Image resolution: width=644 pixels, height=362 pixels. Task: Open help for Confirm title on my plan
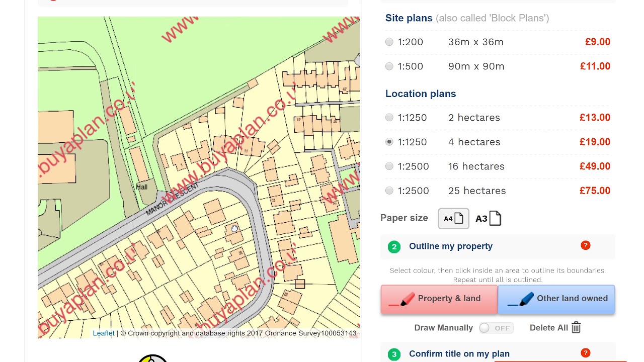585,353
